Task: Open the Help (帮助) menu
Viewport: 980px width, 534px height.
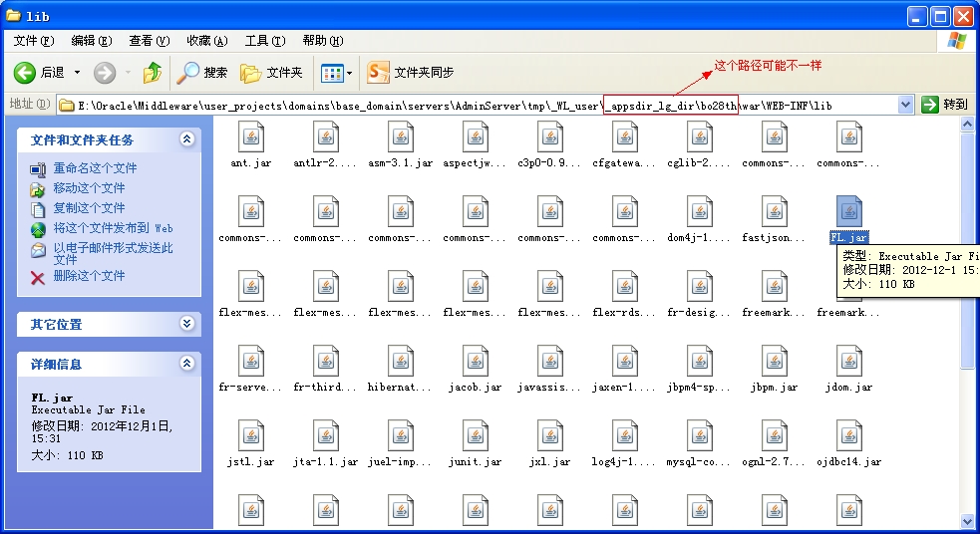Action: point(322,41)
